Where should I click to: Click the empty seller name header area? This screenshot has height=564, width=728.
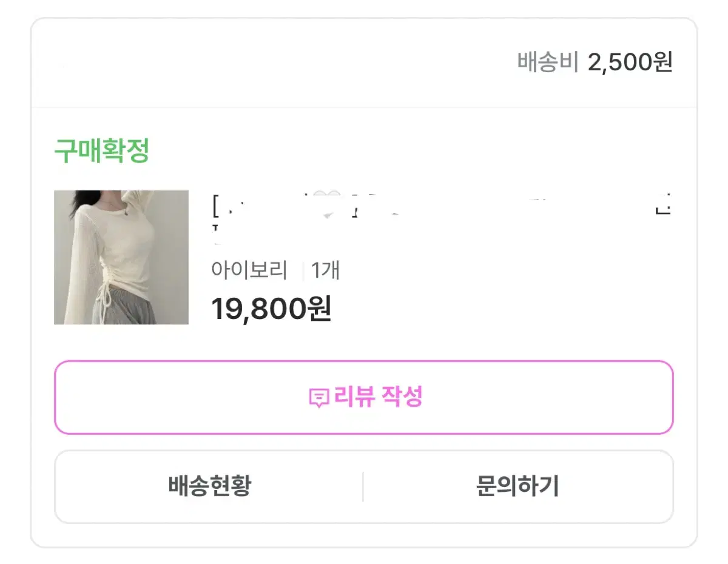[243, 62]
